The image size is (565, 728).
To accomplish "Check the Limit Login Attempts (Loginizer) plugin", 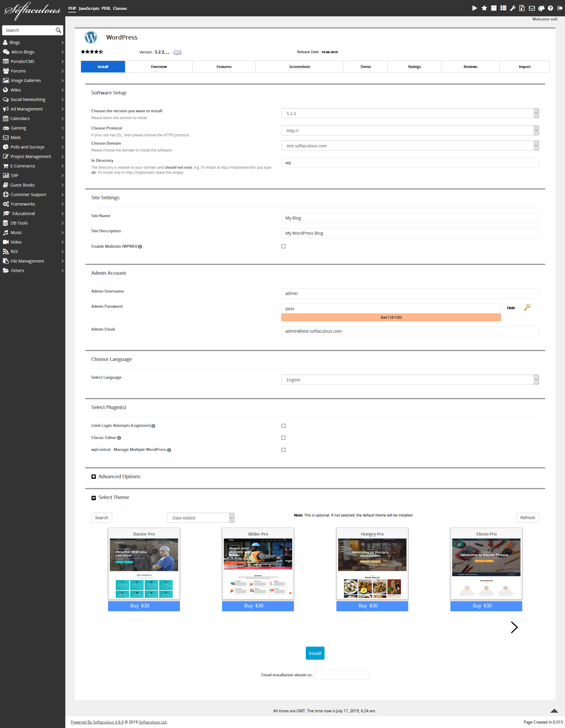I will 283,426.
